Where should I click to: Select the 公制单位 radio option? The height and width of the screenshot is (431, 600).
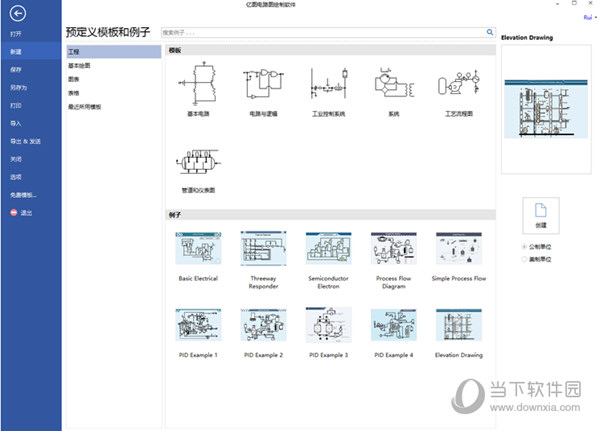[x=525, y=246]
